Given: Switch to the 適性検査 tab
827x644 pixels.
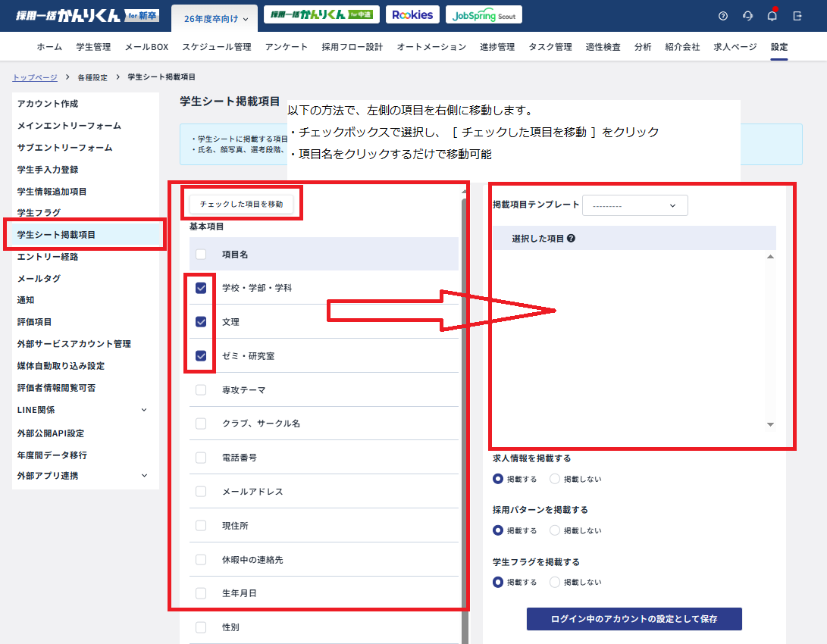Looking at the screenshot, I should pyautogui.click(x=601, y=46).
